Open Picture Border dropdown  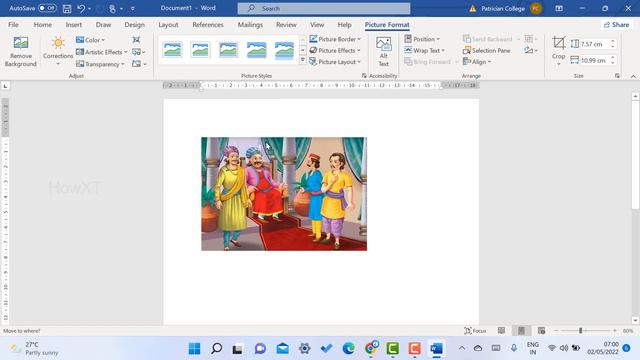click(335, 39)
